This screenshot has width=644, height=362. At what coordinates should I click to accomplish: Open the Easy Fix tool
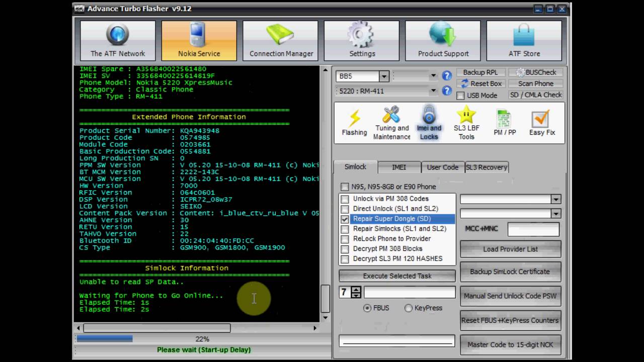click(x=542, y=123)
